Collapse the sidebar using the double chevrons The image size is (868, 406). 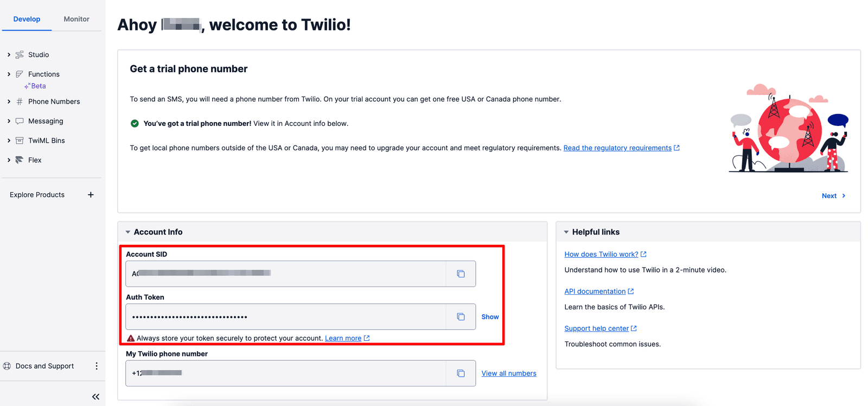(95, 396)
